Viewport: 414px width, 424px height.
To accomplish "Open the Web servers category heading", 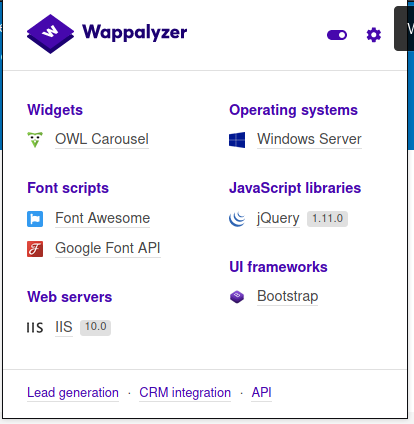I will 70,297.
